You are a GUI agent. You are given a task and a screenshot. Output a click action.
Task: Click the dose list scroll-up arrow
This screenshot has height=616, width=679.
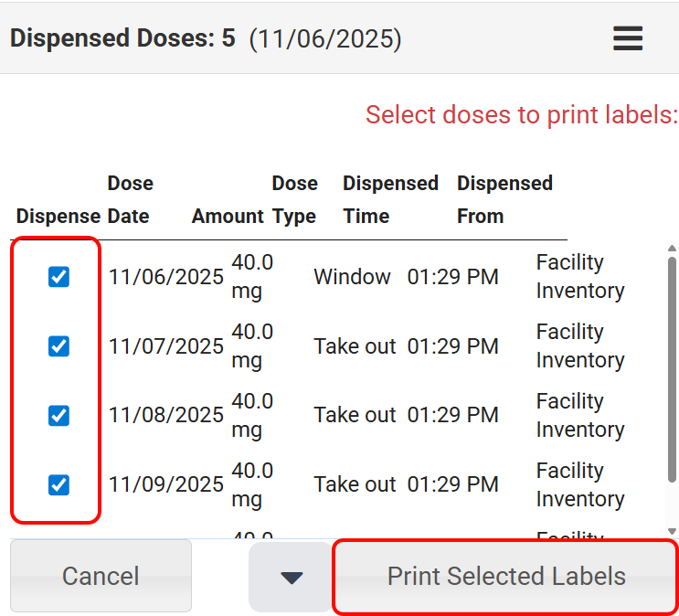pos(673,249)
